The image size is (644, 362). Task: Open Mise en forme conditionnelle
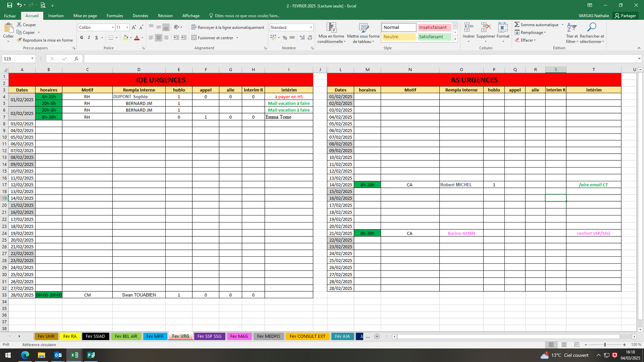331,33
